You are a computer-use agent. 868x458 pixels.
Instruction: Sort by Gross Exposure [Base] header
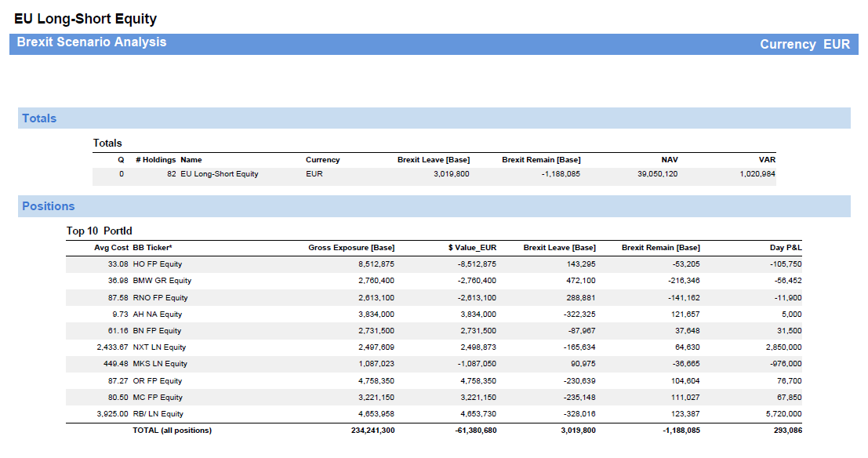pos(351,248)
